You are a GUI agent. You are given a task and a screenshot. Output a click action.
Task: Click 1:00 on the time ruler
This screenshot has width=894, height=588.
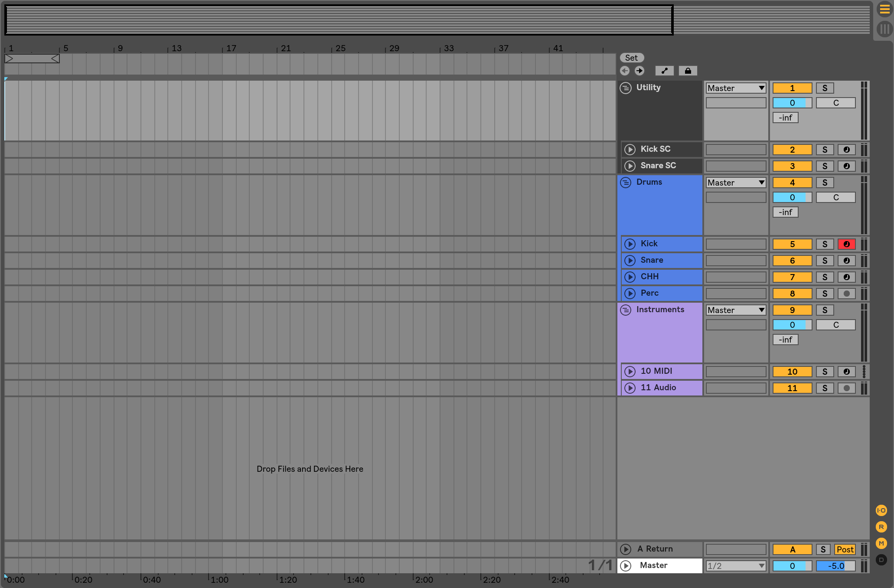[219, 580]
